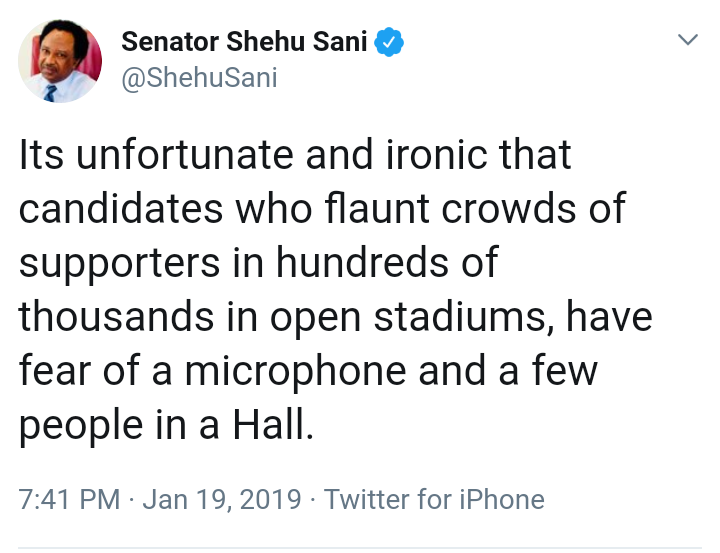This screenshot has height=553, width=720.
Task: Select the Jan 19, 2019 date
Action: [x=220, y=499]
